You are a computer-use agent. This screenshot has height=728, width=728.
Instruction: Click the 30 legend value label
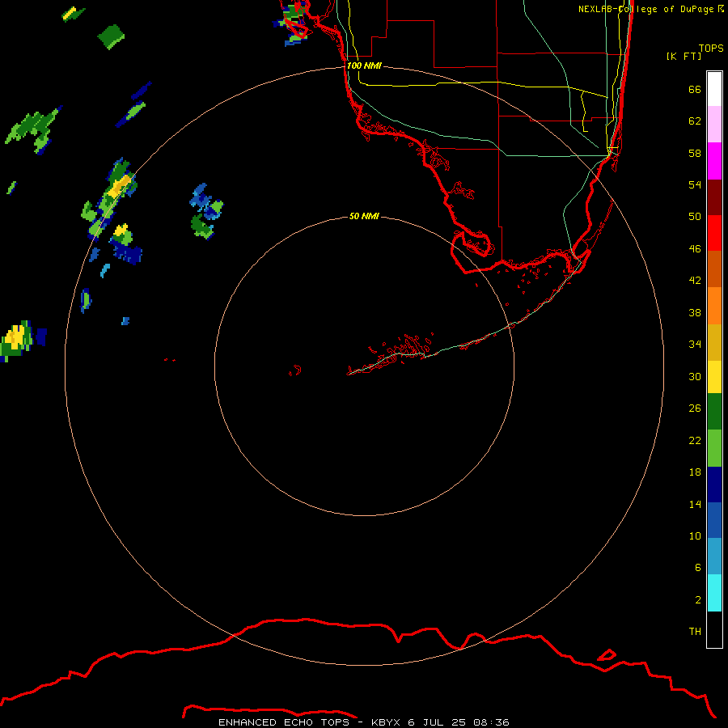695,376
